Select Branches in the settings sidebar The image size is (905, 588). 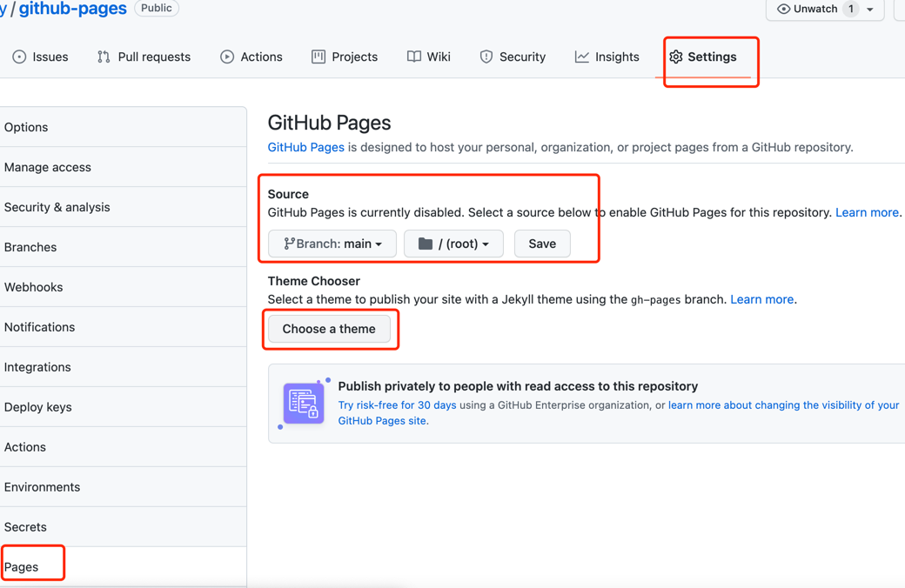[x=30, y=247]
